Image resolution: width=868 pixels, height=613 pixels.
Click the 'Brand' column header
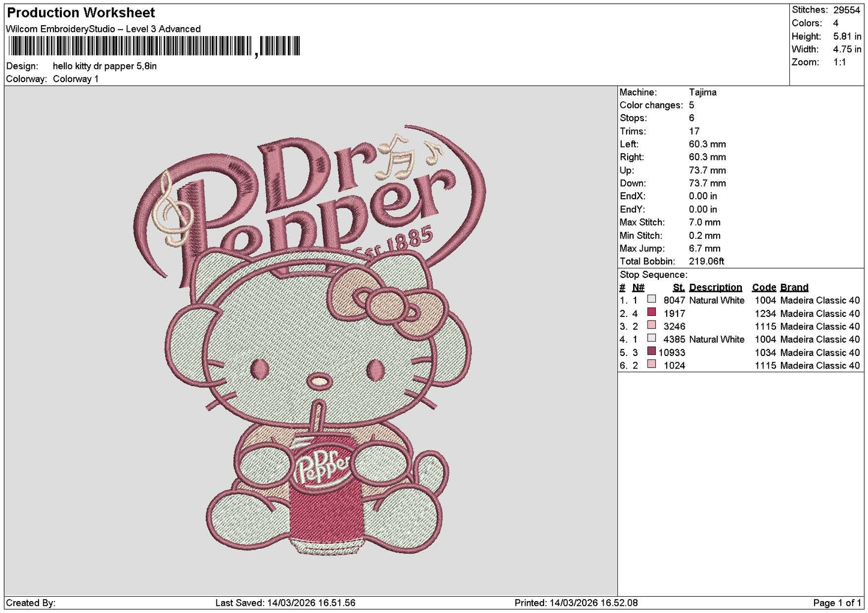tap(794, 288)
